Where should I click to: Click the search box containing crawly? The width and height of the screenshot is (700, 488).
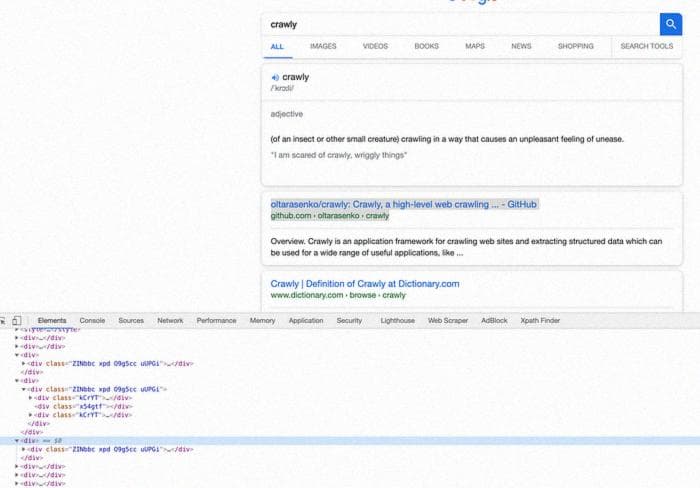tap(460, 24)
